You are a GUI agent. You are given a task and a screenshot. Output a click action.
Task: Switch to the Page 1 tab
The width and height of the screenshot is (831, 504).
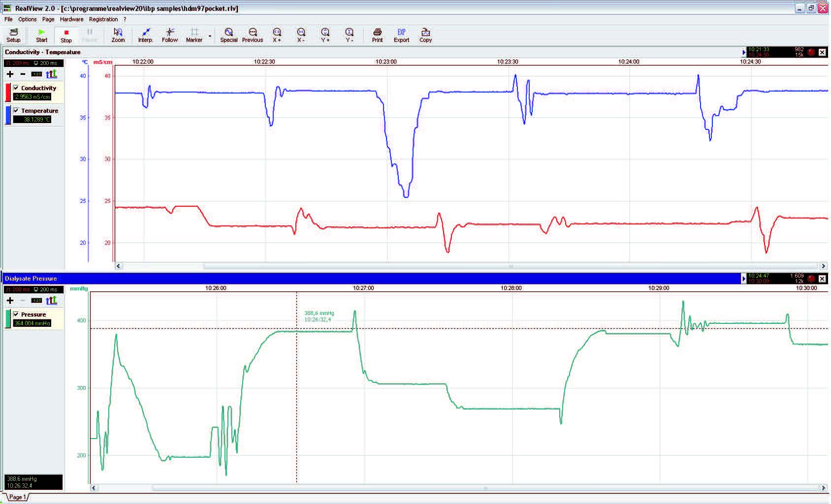[17, 497]
